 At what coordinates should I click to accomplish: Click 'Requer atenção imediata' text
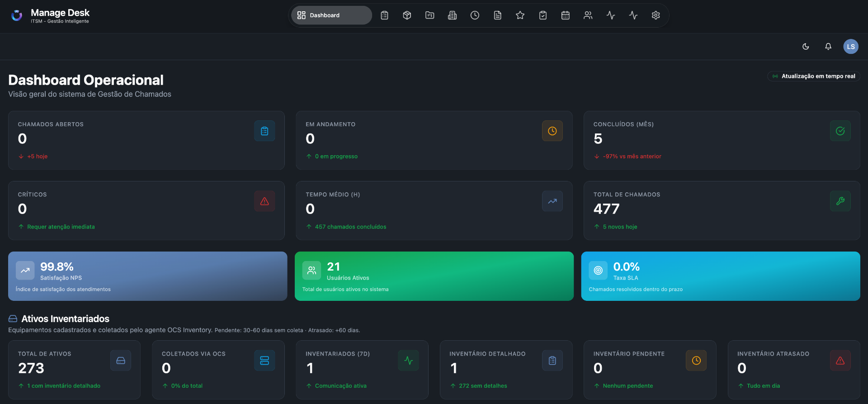click(61, 227)
